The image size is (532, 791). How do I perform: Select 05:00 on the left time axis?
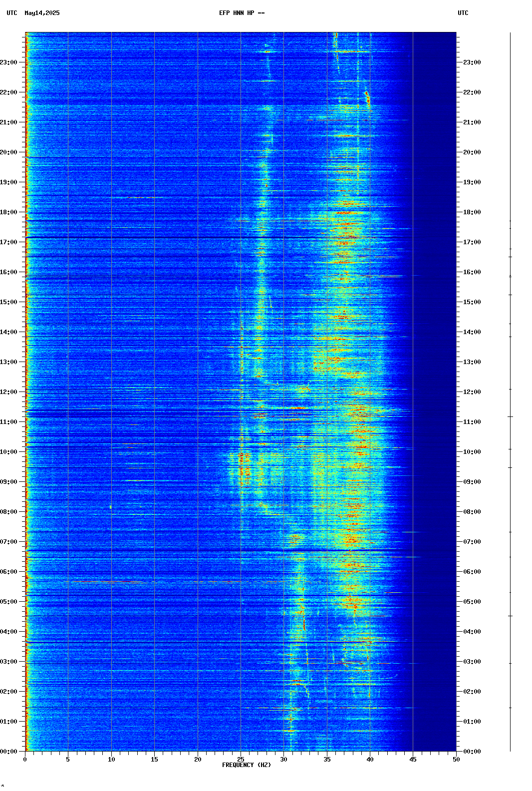coord(8,602)
